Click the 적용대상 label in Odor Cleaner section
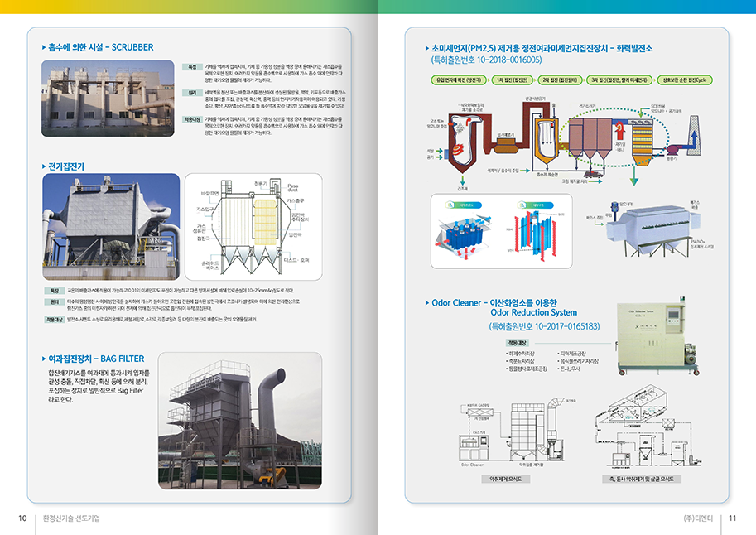The height and width of the screenshot is (535, 756). point(516,342)
